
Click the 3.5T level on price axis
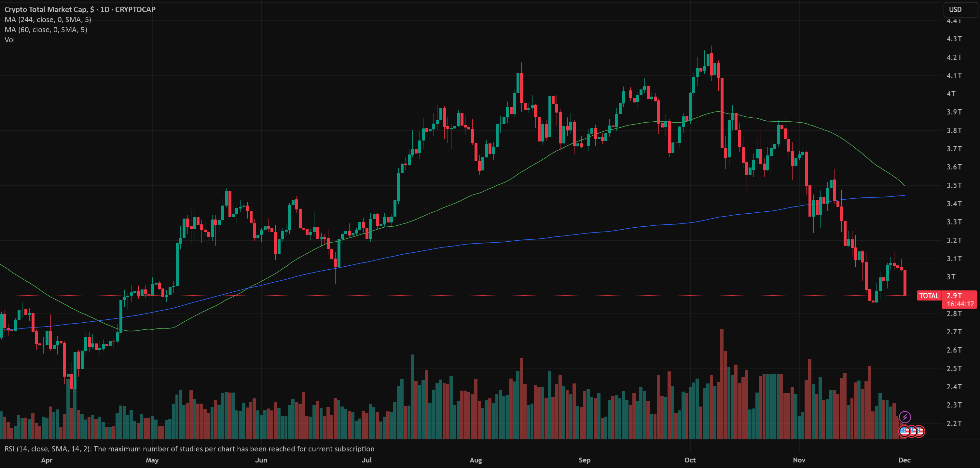(x=954, y=185)
